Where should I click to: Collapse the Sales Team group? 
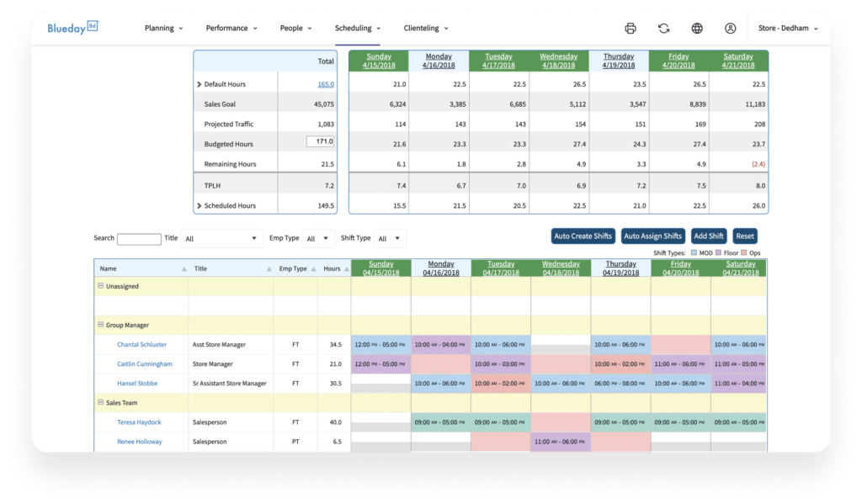99,402
